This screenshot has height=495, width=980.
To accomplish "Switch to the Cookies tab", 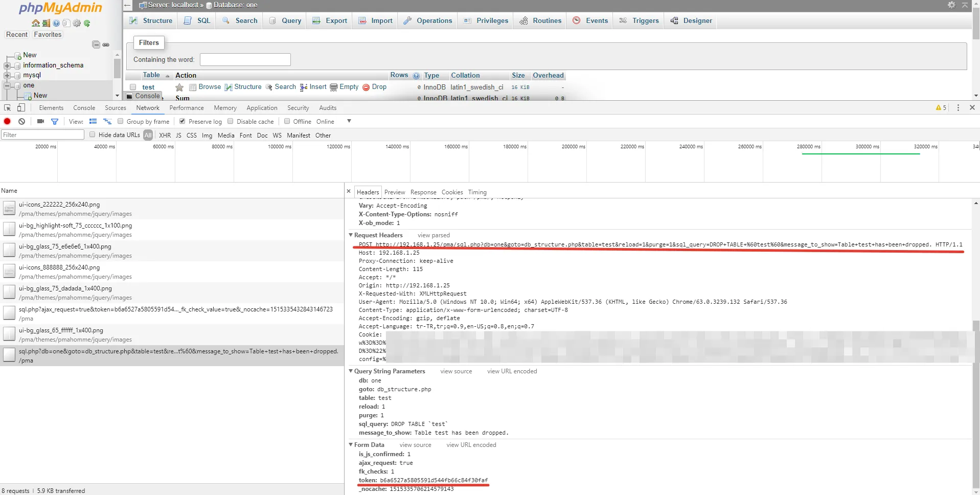I will pos(451,192).
